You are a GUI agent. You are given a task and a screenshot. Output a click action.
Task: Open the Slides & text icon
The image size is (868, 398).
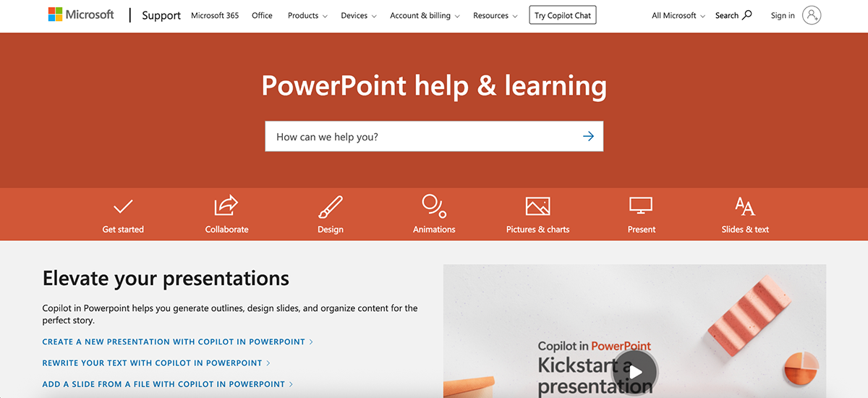click(x=745, y=206)
